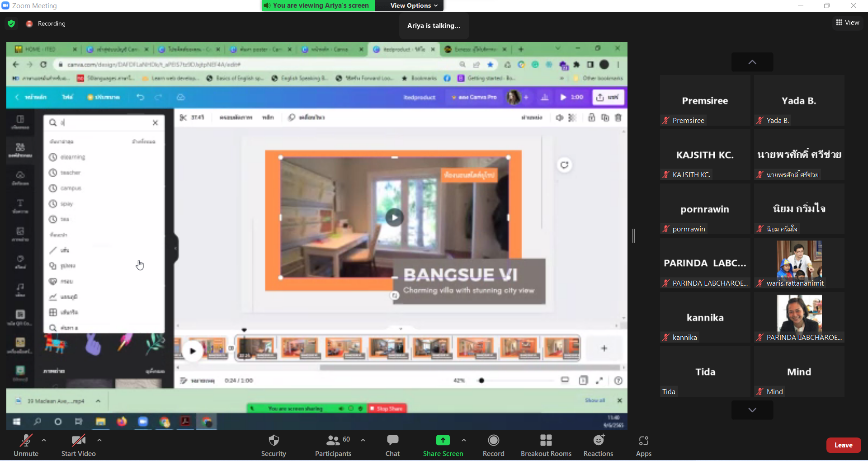Click the Share Screen button

[443, 445]
